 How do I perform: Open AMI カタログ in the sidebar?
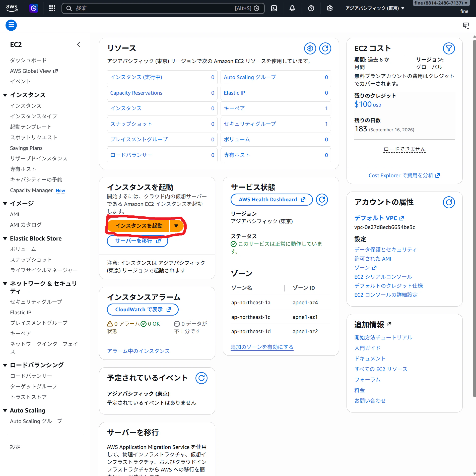tap(26, 225)
